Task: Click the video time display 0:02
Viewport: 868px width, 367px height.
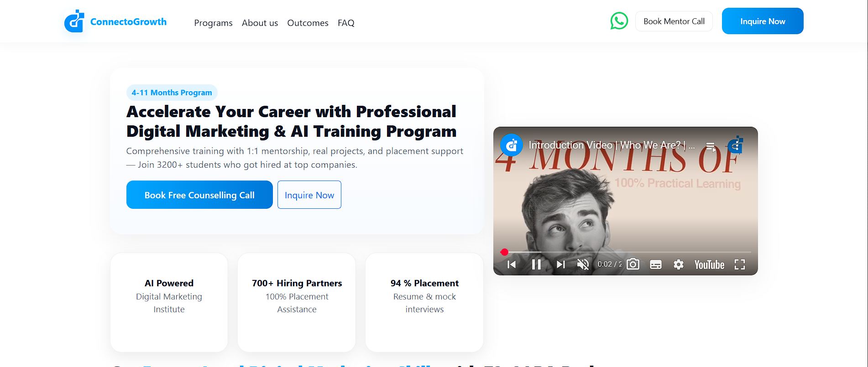Action: [610, 264]
